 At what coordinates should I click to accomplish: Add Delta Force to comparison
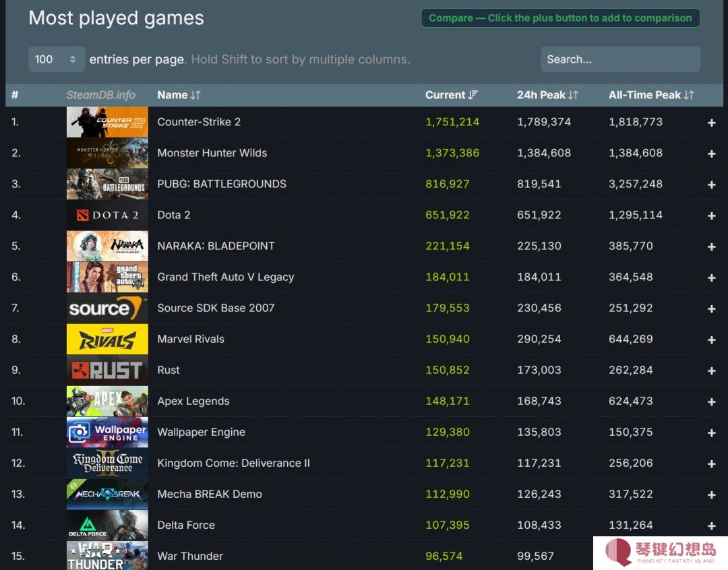(x=711, y=526)
